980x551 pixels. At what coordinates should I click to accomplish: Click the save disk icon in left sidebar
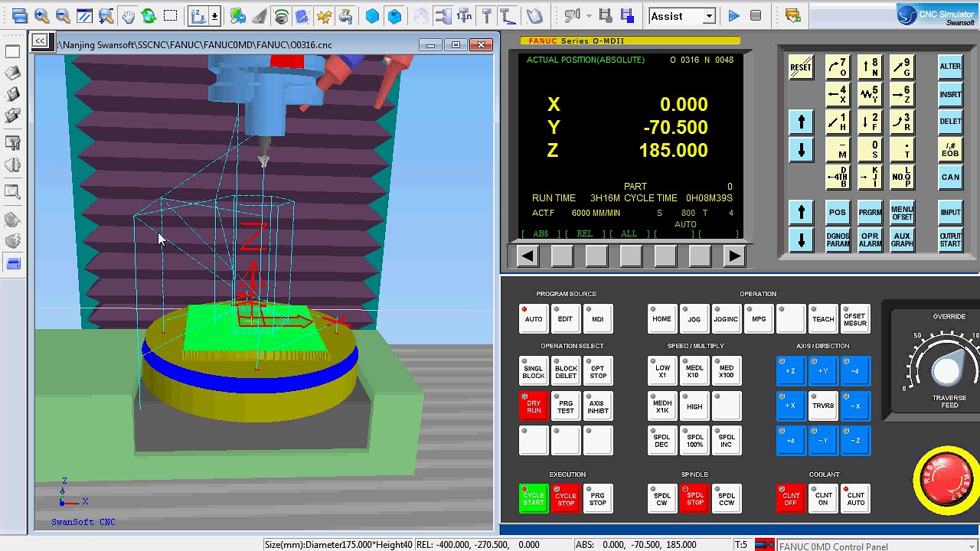click(x=12, y=94)
